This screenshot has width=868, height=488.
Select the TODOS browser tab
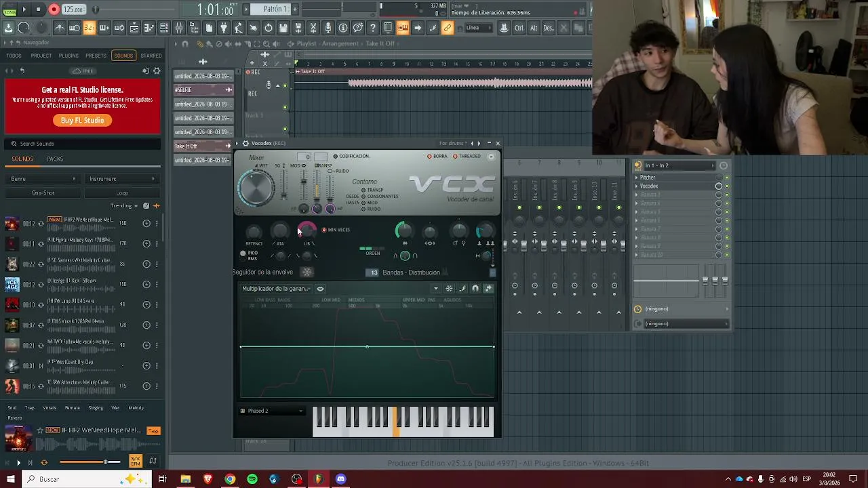click(x=14, y=56)
